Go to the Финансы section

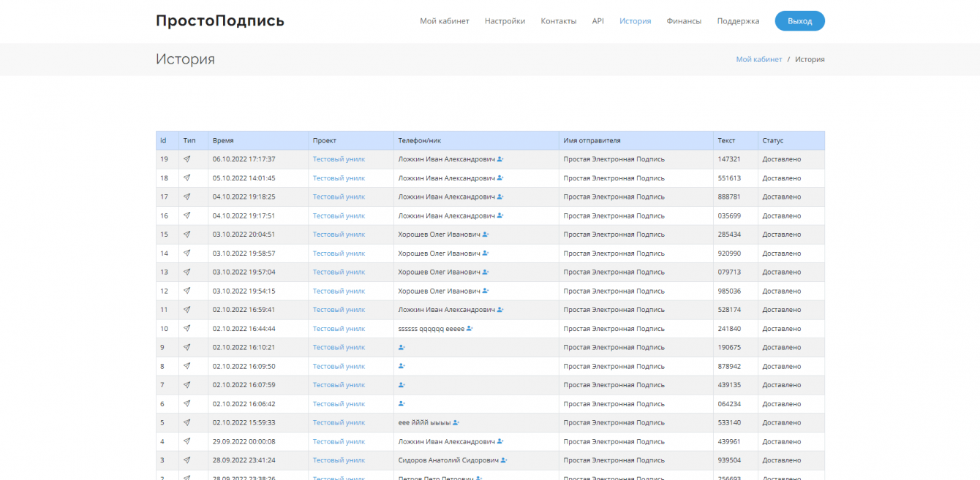tap(684, 21)
